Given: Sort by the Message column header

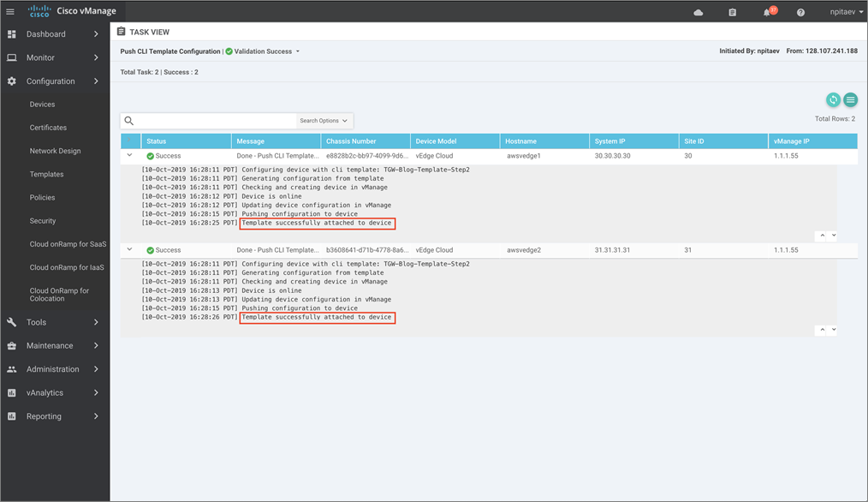Looking at the screenshot, I should pyautogui.click(x=276, y=141).
